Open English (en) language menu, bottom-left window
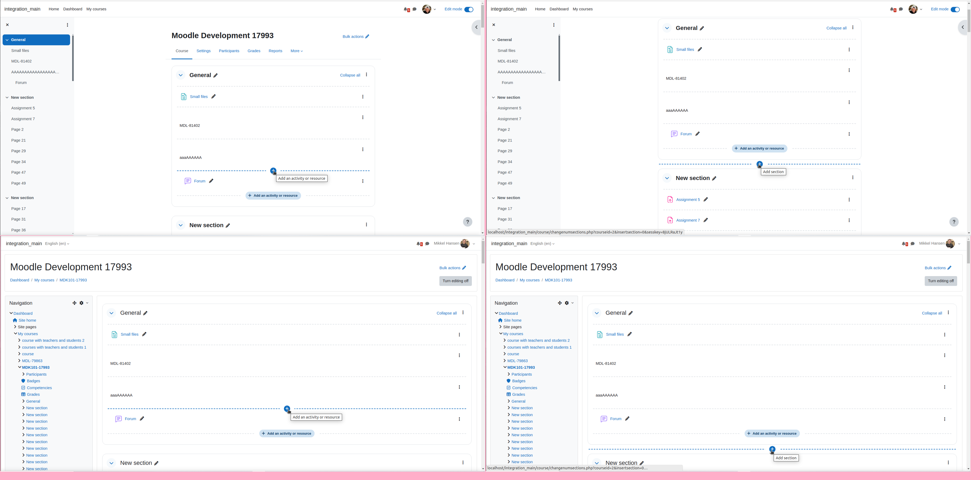980x480 pixels. [x=57, y=244]
